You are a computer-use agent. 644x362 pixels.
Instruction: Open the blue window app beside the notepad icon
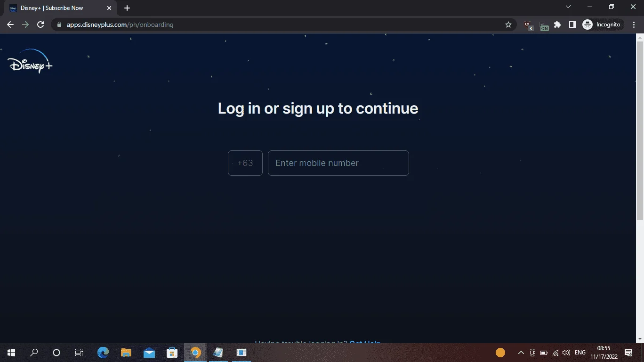click(x=241, y=353)
